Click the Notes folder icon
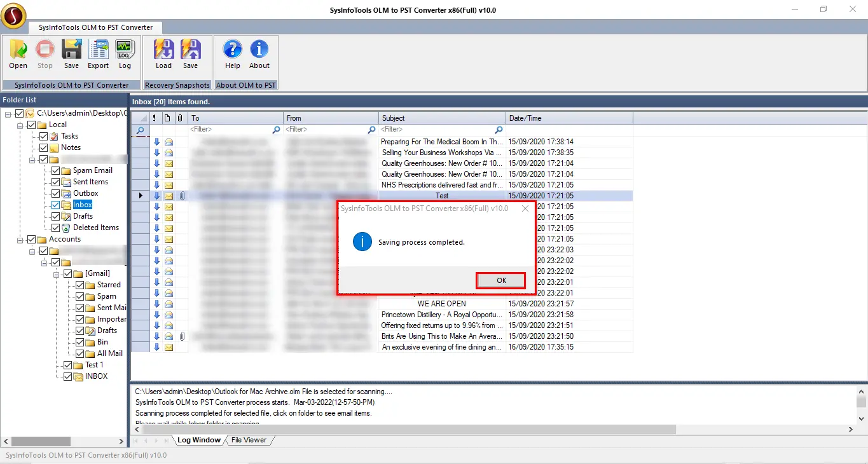This screenshot has width=868, height=464. coord(54,147)
